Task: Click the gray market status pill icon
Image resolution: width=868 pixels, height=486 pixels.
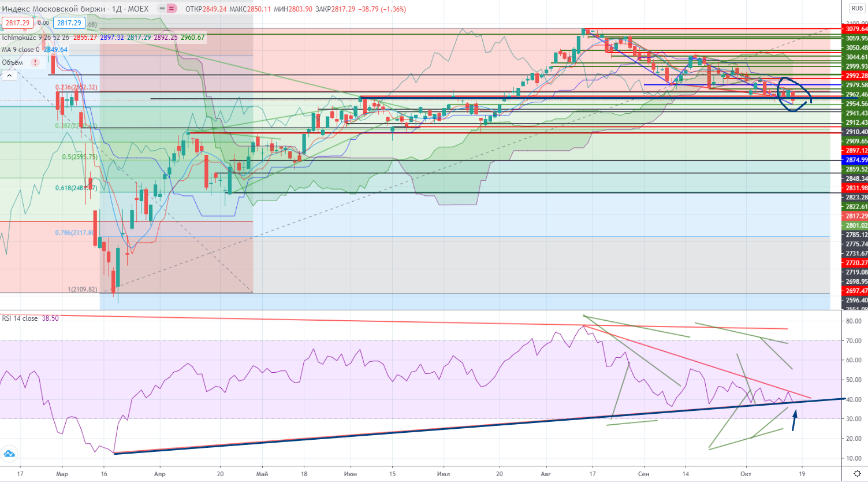Action: [161, 9]
